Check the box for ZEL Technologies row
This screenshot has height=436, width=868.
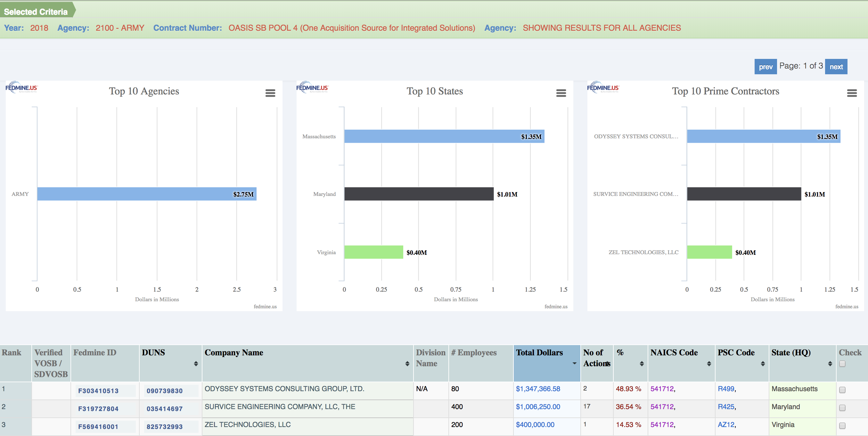842,425
